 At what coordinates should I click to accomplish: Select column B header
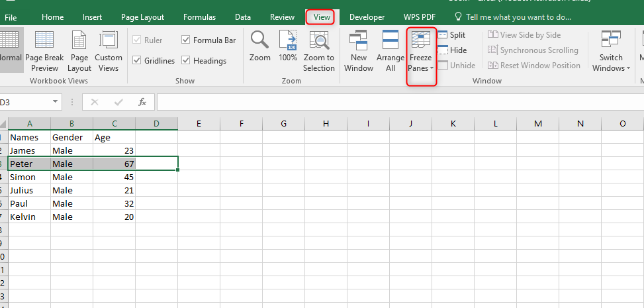point(72,123)
